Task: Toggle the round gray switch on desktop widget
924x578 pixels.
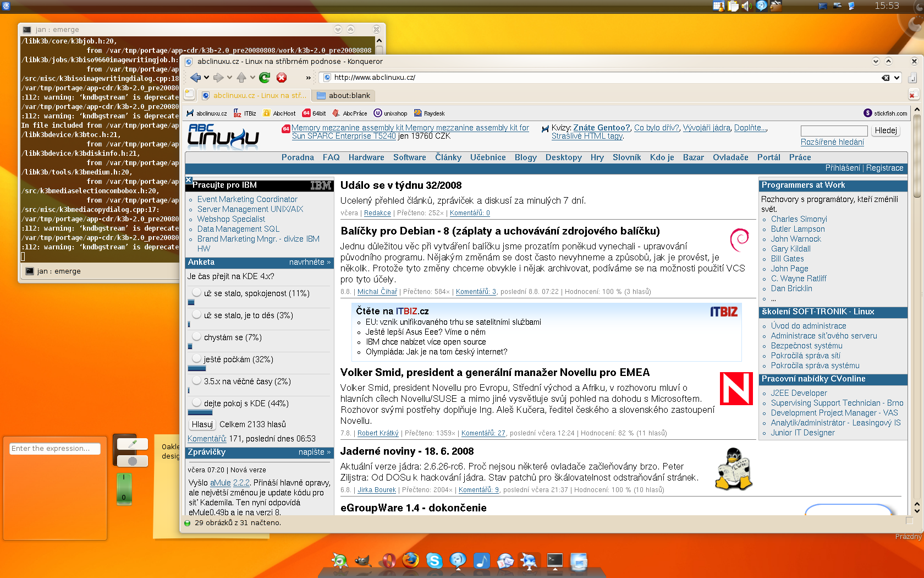Action: pos(133,461)
